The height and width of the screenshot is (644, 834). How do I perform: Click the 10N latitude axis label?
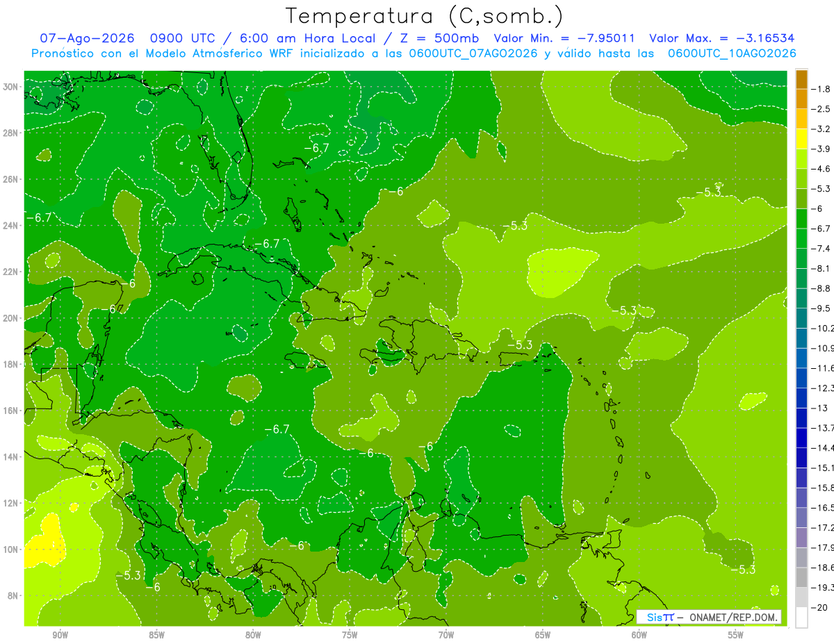[x=11, y=550]
